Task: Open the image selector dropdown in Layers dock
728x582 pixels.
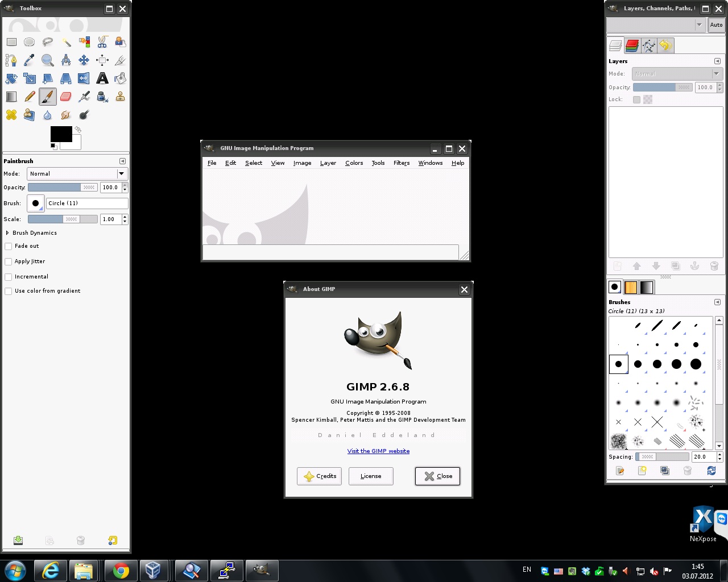Action: (x=656, y=25)
